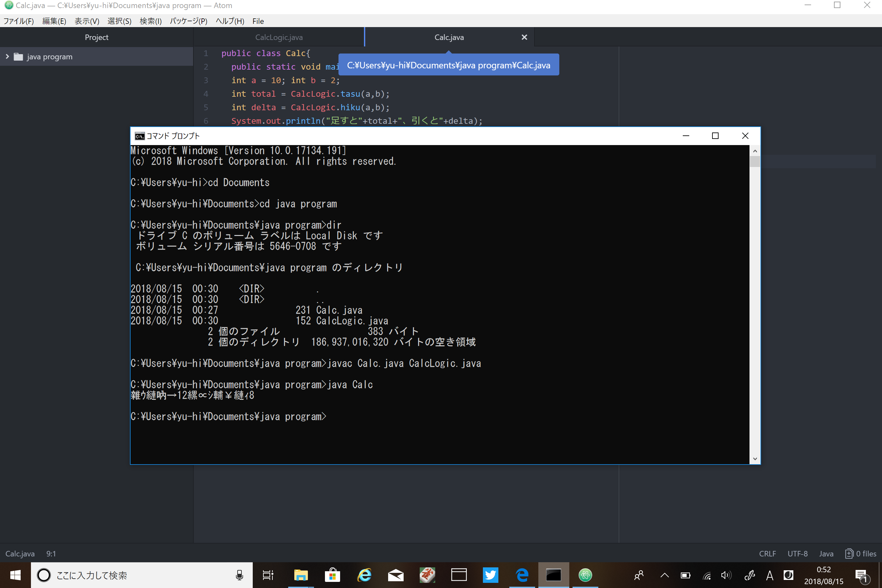Image resolution: width=882 pixels, height=588 pixels.
Task: Click 'System.out.println' on editor line 6
Action: point(276,121)
